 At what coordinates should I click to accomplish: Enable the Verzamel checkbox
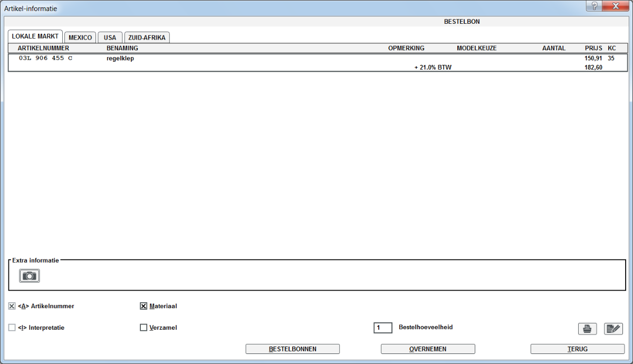point(143,328)
